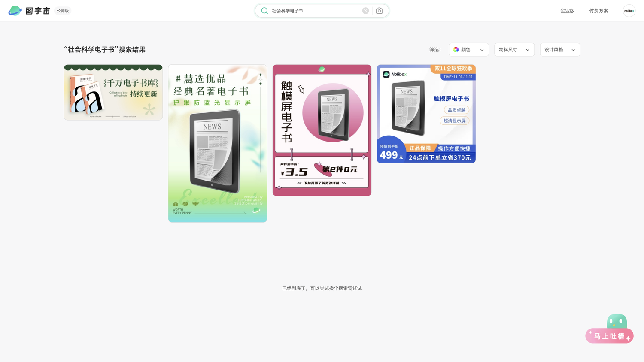
Task: Clear the search text with X icon
Action: tap(365, 11)
